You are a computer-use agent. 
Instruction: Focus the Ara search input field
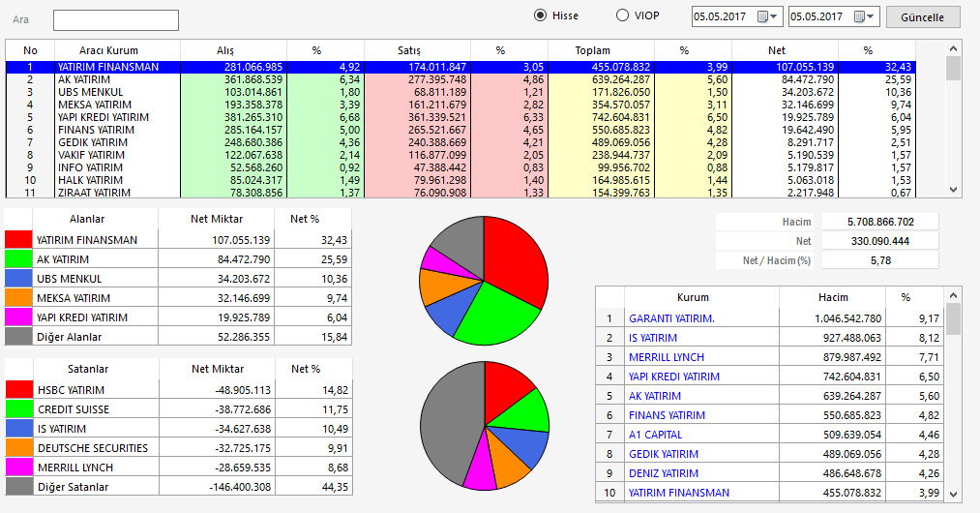[116, 20]
